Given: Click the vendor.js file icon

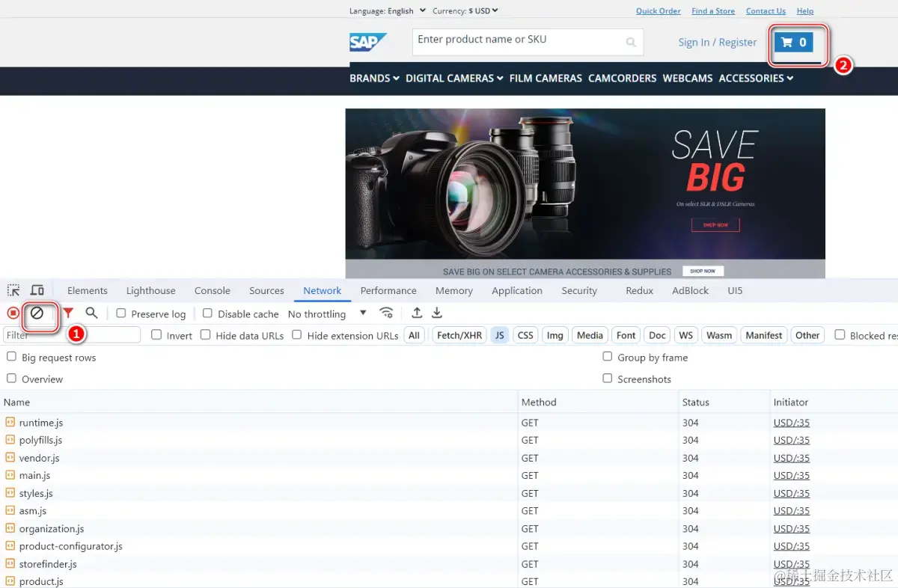Looking at the screenshot, I should pos(10,458).
